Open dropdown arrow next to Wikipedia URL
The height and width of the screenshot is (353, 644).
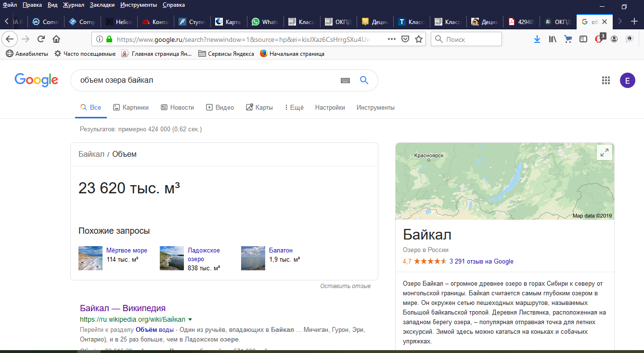click(x=190, y=319)
